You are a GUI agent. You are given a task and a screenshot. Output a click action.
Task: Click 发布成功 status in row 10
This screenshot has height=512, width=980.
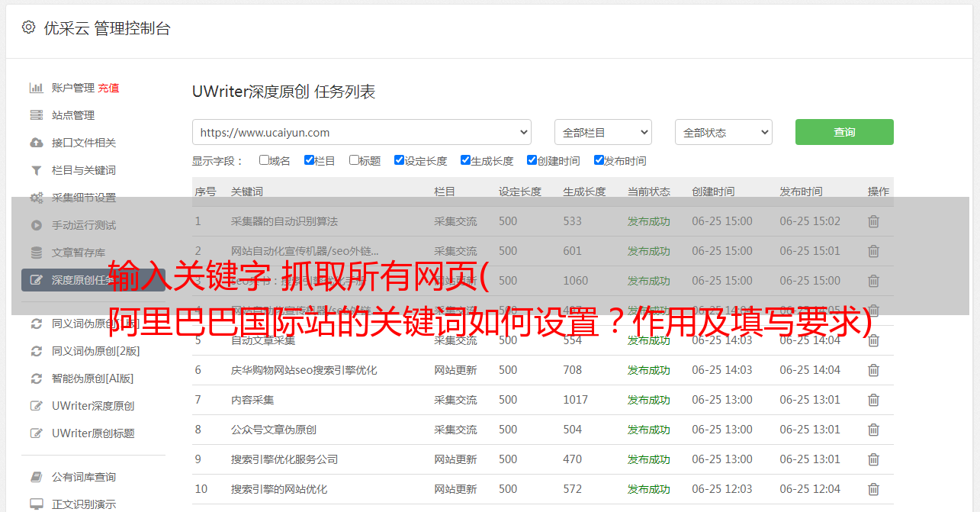click(x=649, y=489)
